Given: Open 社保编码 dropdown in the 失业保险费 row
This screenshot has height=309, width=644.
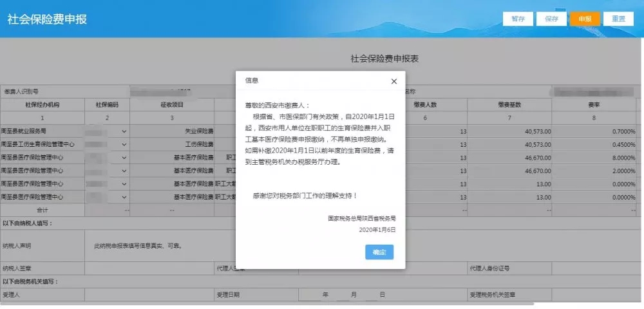Looking at the screenshot, I should point(124,131).
